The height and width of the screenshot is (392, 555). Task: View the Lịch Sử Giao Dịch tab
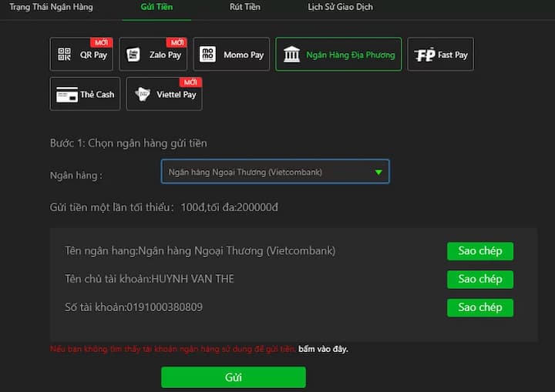coord(340,7)
